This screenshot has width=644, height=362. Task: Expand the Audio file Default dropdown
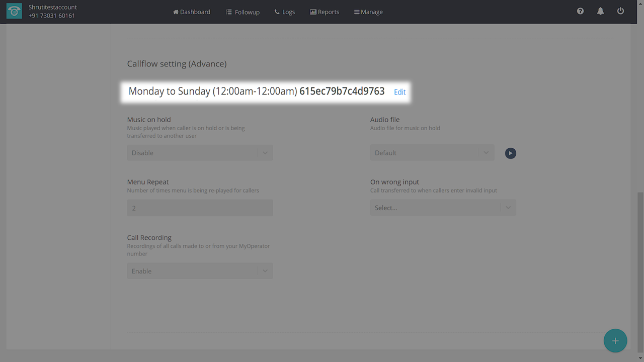click(432, 153)
